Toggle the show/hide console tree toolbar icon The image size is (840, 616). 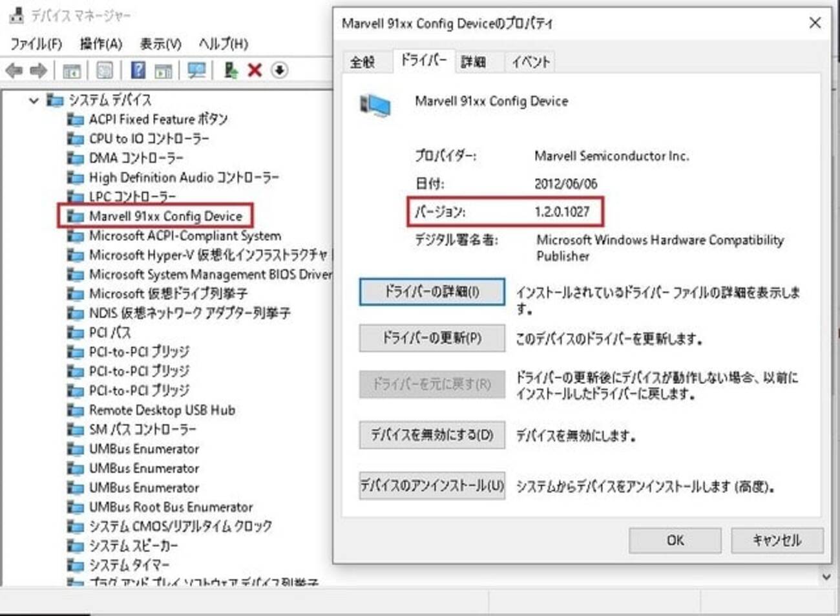click(72, 70)
